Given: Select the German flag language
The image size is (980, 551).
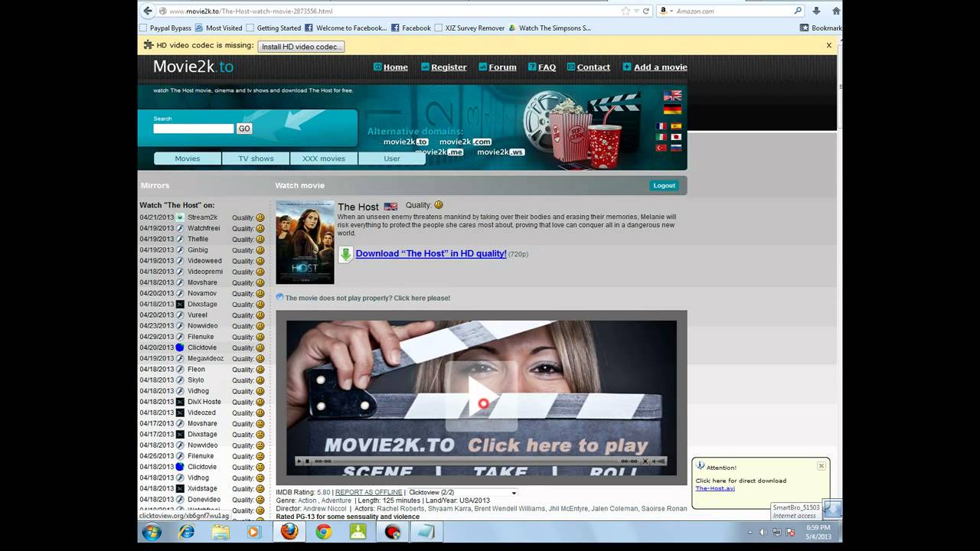Looking at the screenshot, I should point(672,109).
